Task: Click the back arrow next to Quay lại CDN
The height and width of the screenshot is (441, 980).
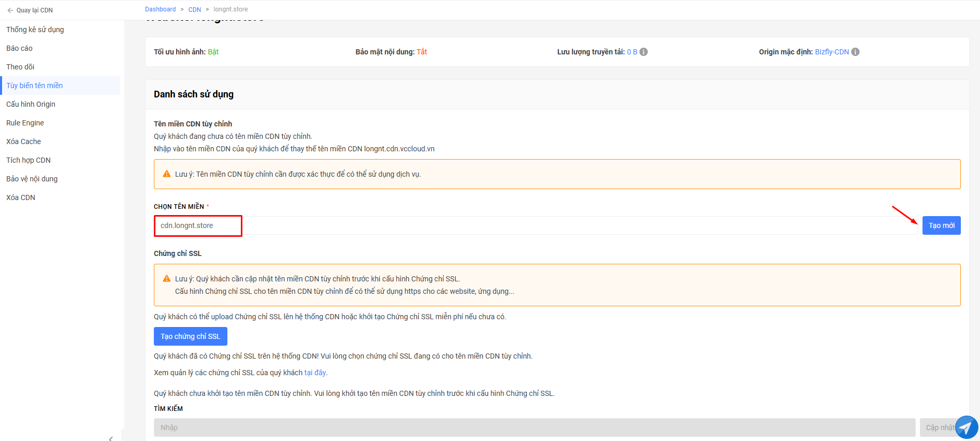Action: pyautogui.click(x=10, y=10)
